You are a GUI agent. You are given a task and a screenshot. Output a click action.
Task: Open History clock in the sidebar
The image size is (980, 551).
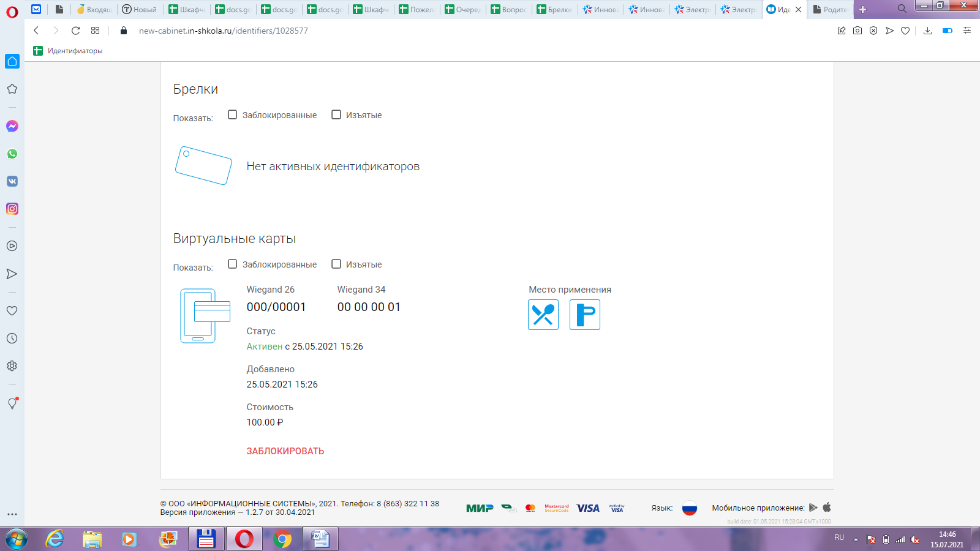[x=12, y=338]
